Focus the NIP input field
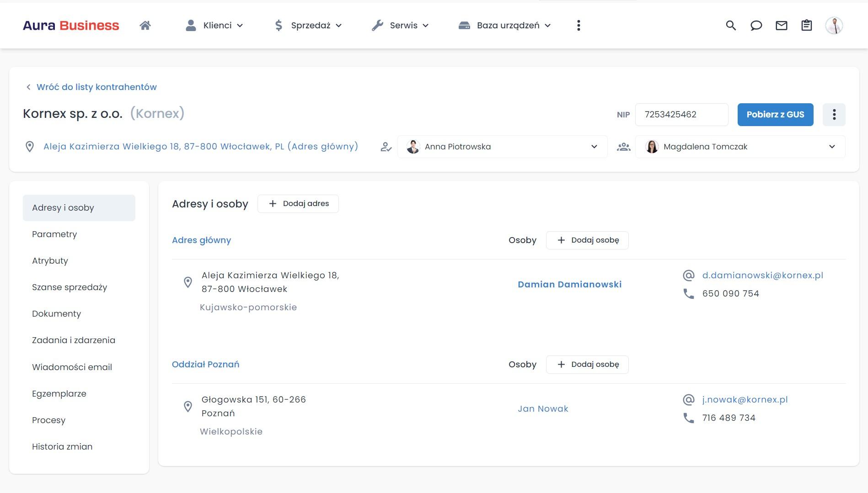Image resolution: width=868 pixels, height=493 pixels. (682, 115)
